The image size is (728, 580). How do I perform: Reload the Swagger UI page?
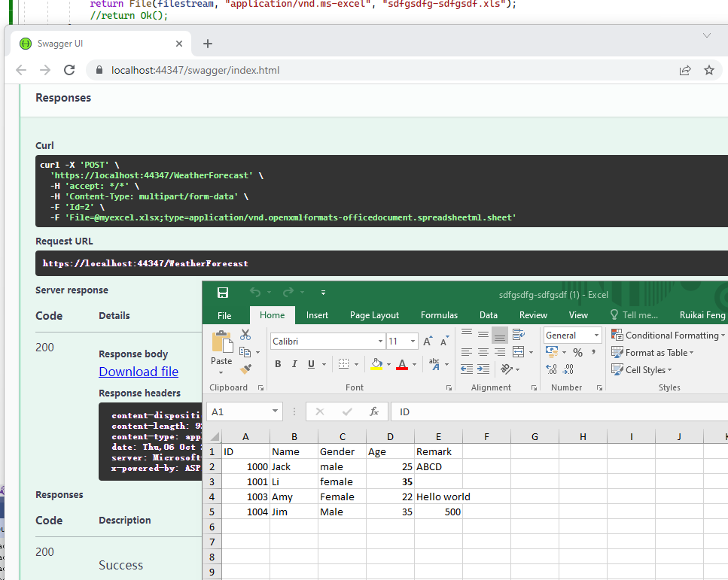click(69, 70)
